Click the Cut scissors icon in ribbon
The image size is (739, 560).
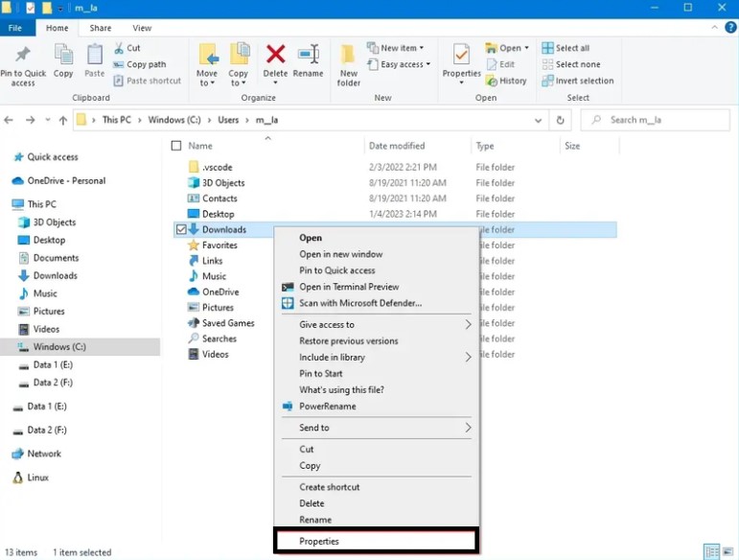pyautogui.click(x=119, y=48)
